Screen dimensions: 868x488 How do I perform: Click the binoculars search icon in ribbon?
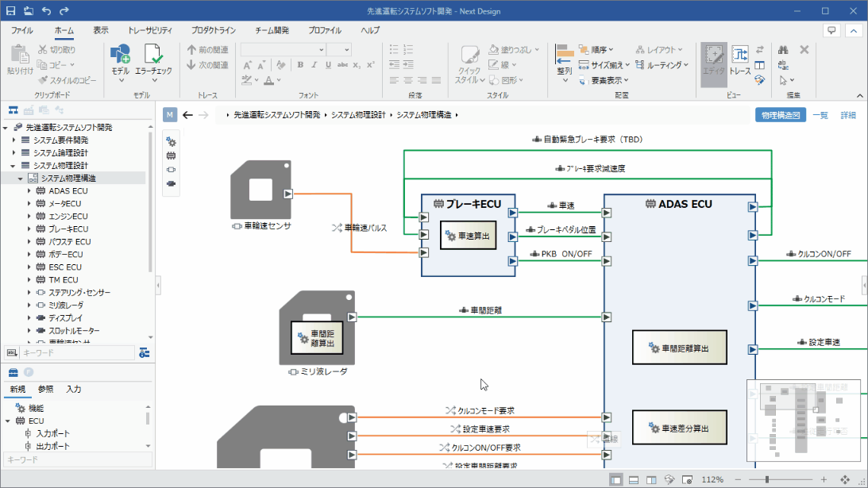point(783,50)
